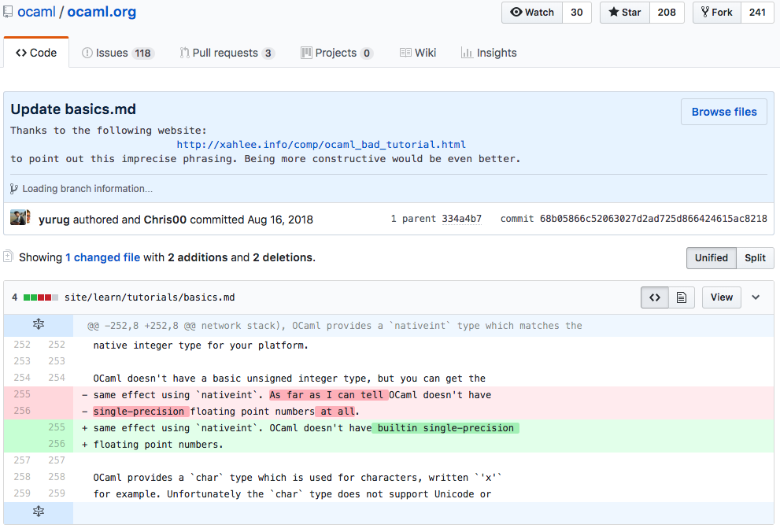780x532 pixels.
Task: Click the highlighted 'As far as I can tell' text
Action: tap(328, 395)
